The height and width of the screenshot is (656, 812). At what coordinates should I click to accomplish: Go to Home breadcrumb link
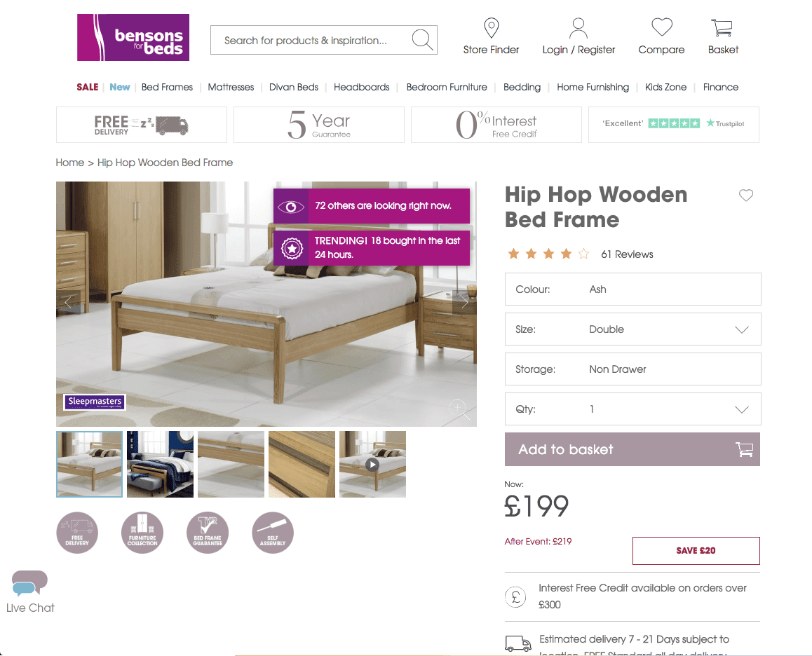[70, 163]
